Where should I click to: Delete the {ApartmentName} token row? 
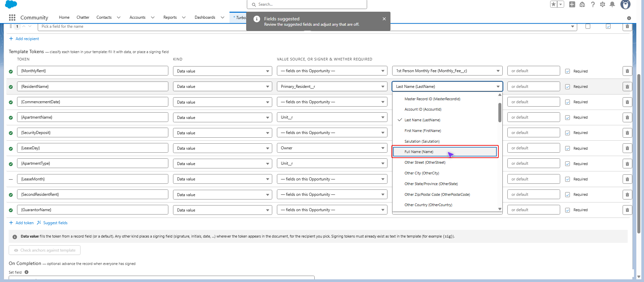(627, 117)
